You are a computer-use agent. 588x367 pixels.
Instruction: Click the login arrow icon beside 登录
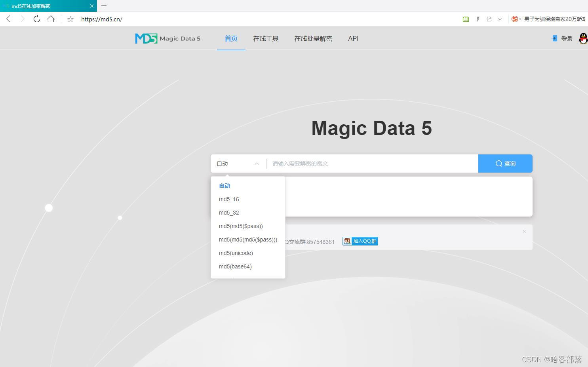pos(554,38)
